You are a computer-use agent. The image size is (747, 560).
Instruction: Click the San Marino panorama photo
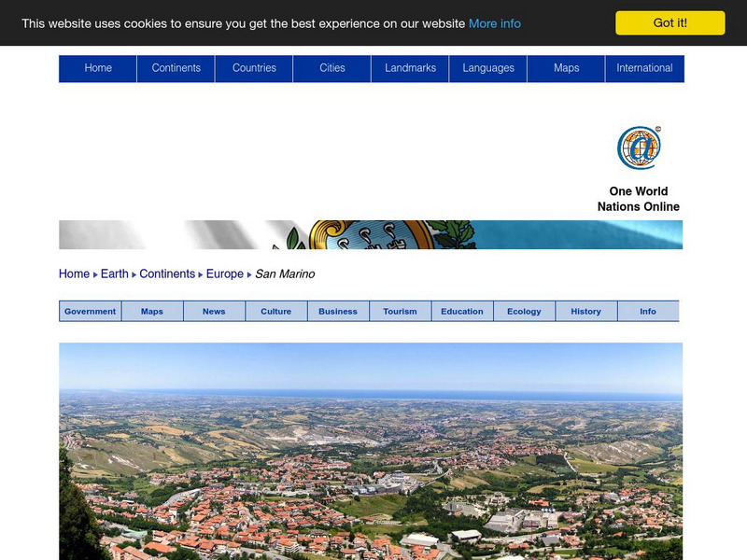click(x=371, y=453)
